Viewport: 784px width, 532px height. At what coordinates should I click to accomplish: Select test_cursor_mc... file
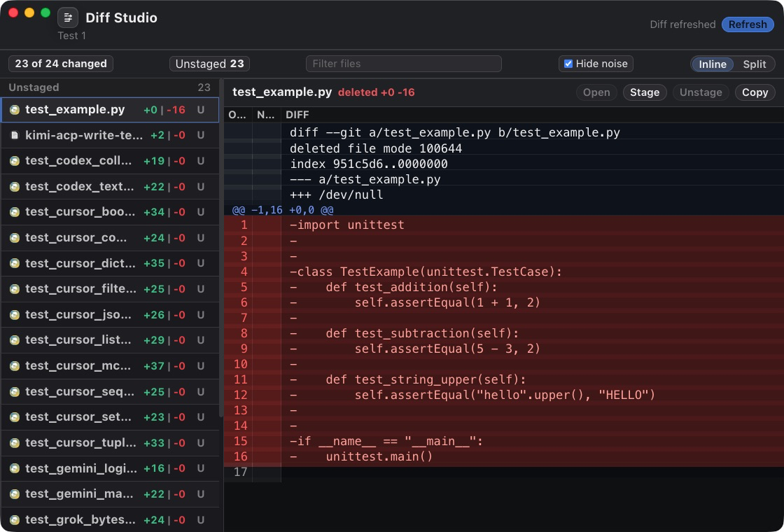coord(110,366)
